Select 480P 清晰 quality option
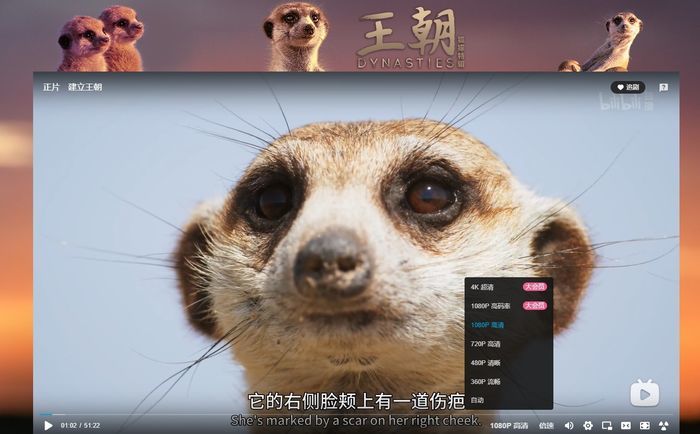 point(508,363)
